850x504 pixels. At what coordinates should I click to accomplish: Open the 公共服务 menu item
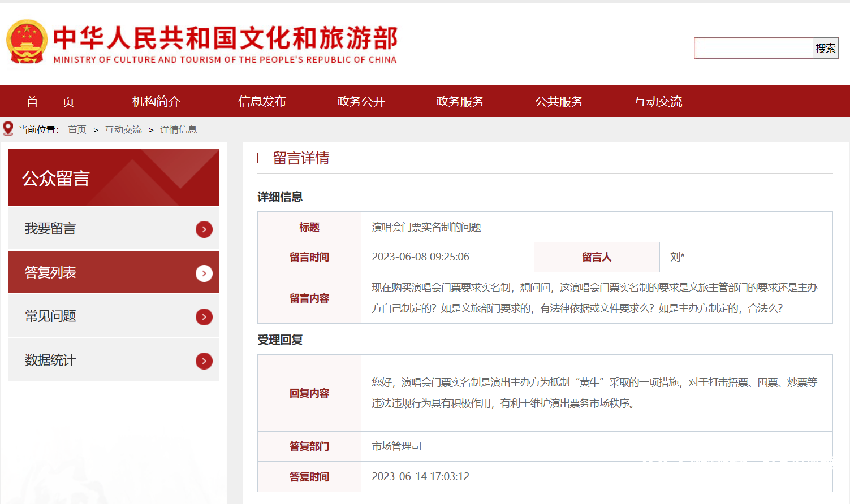559,102
